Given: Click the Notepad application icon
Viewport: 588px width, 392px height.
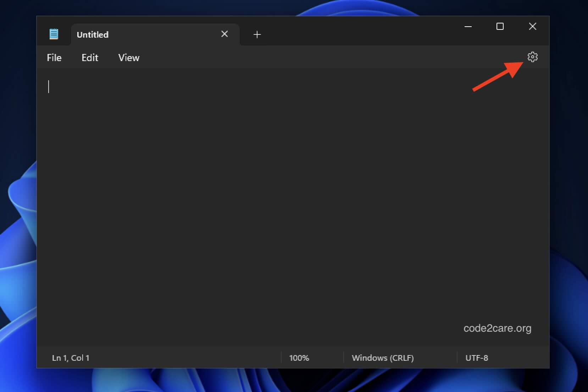Looking at the screenshot, I should (54, 34).
